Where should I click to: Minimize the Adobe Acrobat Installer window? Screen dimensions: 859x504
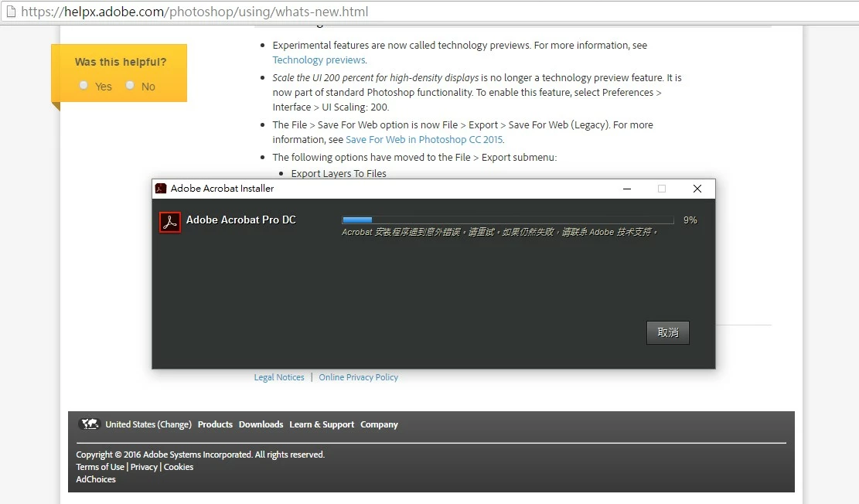pyautogui.click(x=627, y=189)
